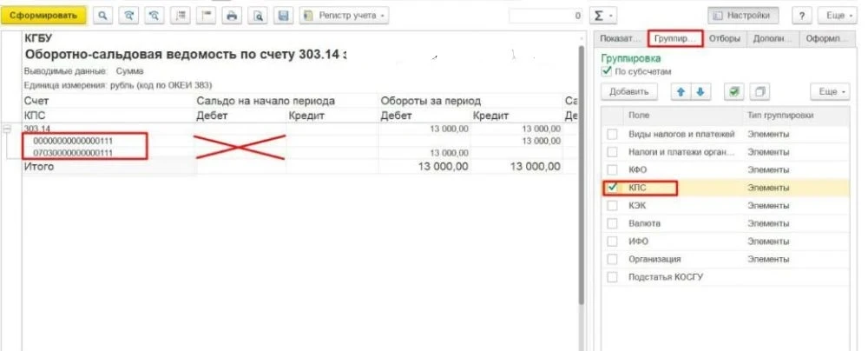
Task: Toggle the Настройки panel button
Action: click(744, 16)
